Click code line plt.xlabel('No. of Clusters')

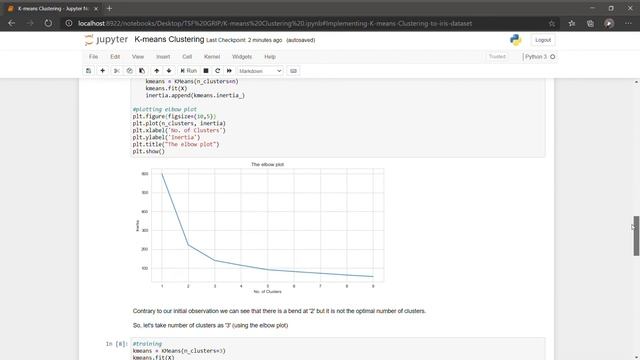pyautogui.click(x=179, y=131)
